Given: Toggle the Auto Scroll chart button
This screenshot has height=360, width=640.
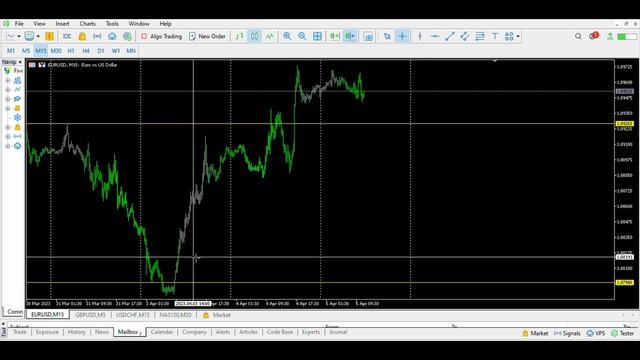Looking at the screenshot, I should (335, 36).
